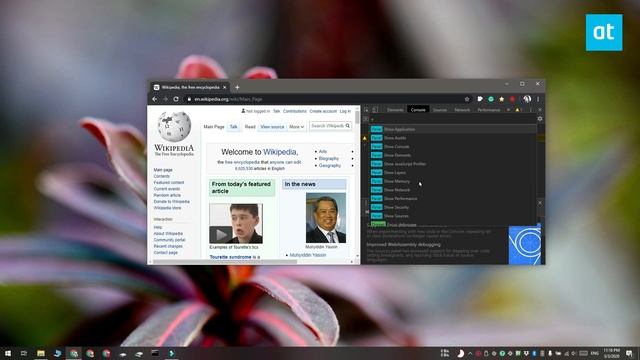640x360 pixels.
Task: Open the View source tab on Wikipedia
Action: pos(272,127)
